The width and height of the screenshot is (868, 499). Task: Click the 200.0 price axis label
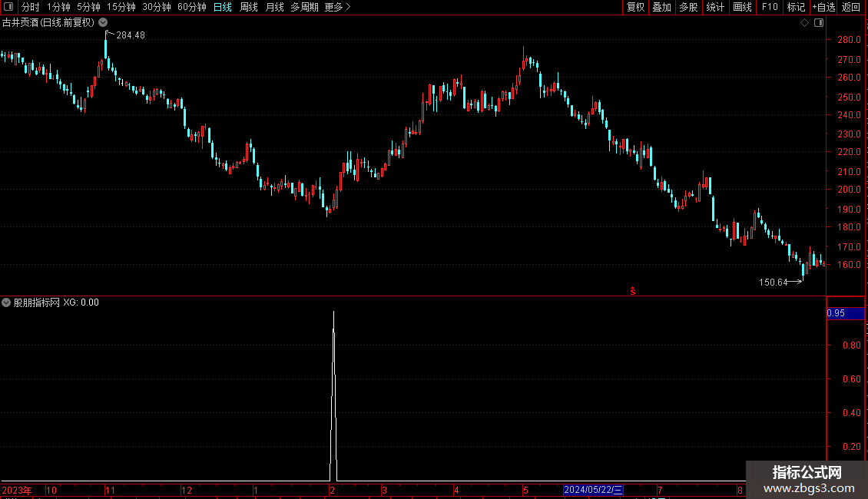point(849,189)
